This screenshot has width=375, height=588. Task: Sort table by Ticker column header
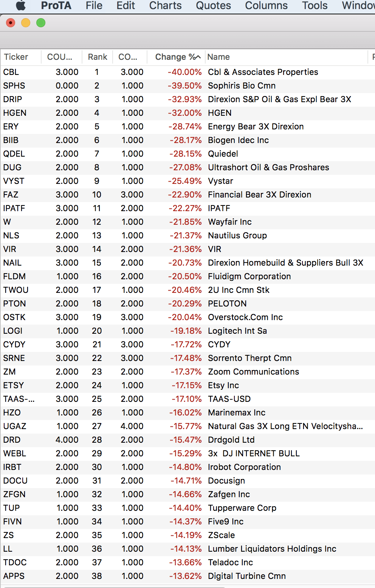pos(16,57)
